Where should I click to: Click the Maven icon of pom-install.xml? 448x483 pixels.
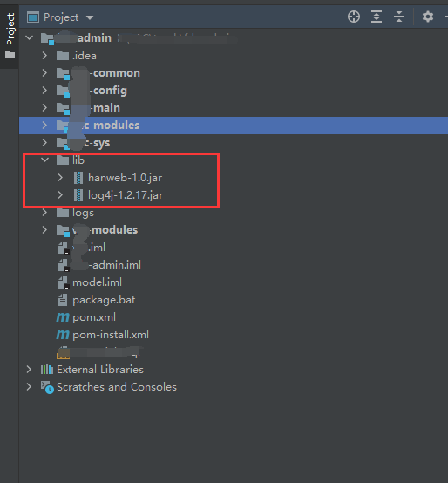(x=63, y=335)
